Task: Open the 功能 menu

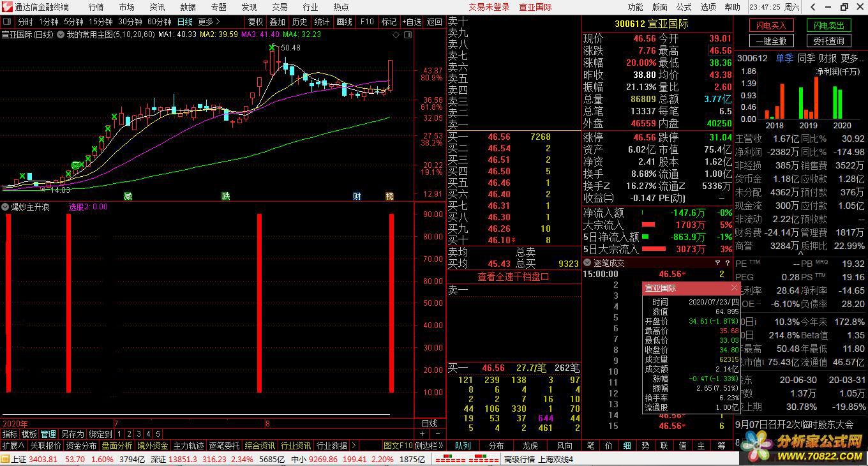Action: pos(635,7)
